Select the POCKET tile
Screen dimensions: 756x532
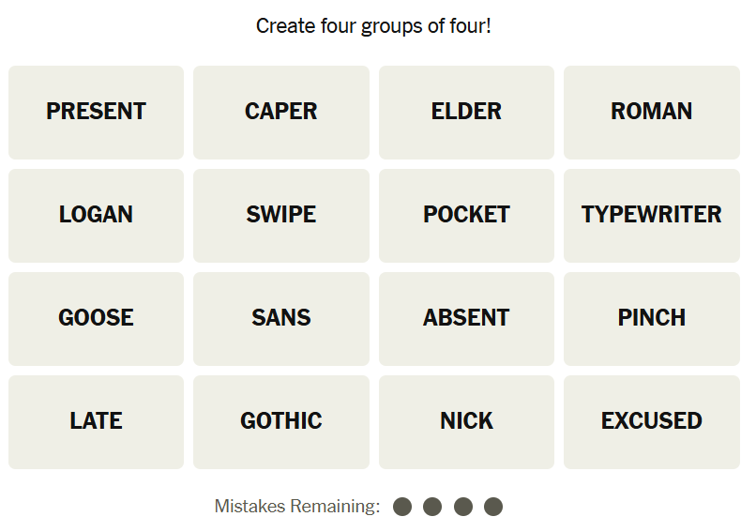tap(466, 215)
